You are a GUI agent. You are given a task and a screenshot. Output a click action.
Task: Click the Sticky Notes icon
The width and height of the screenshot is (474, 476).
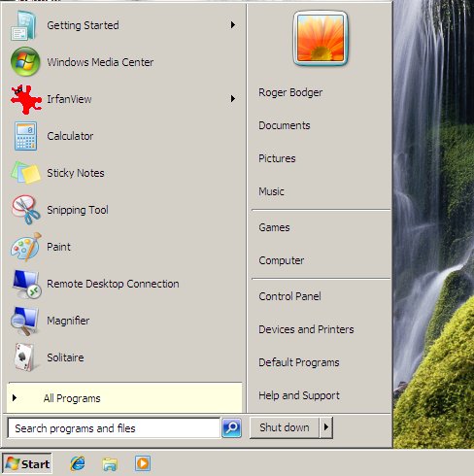point(25,173)
